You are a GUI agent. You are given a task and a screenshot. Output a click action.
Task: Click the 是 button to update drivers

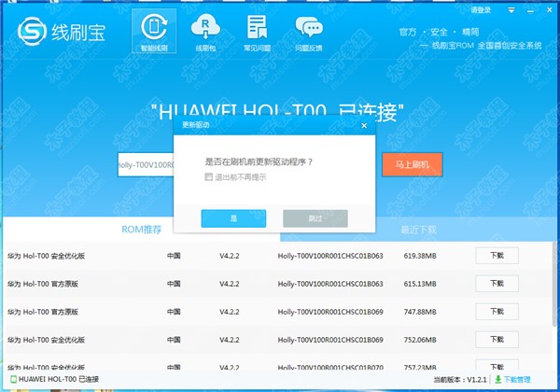pyautogui.click(x=233, y=218)
